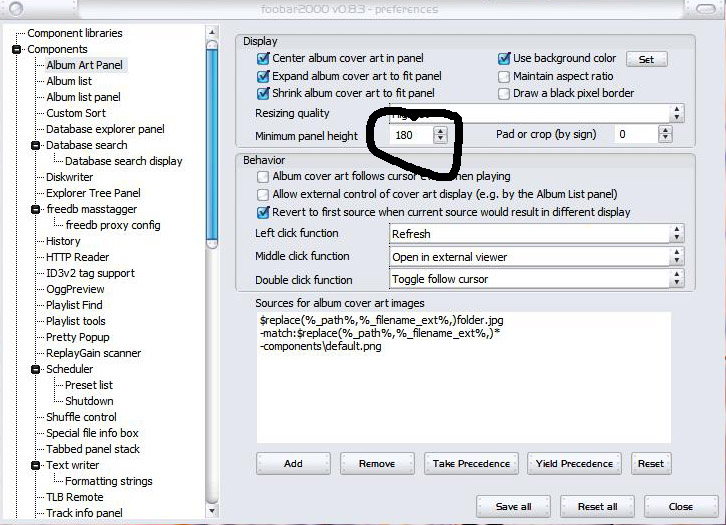
Task: Open Pretty Popup settings
Action: [x=77, y=337]
